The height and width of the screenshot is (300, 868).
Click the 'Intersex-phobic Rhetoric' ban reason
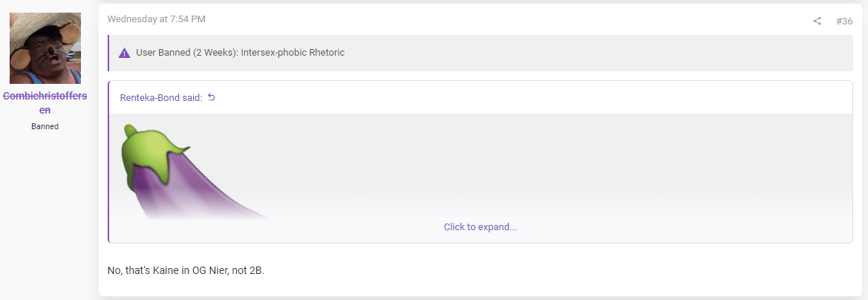click(x=293, y=53)
